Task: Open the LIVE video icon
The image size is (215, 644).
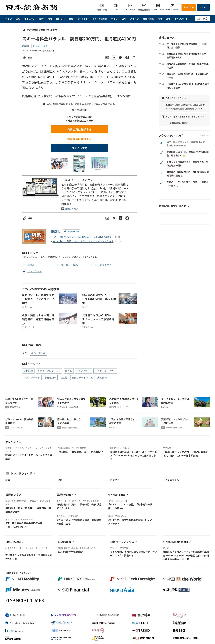Action: point(116,6)
